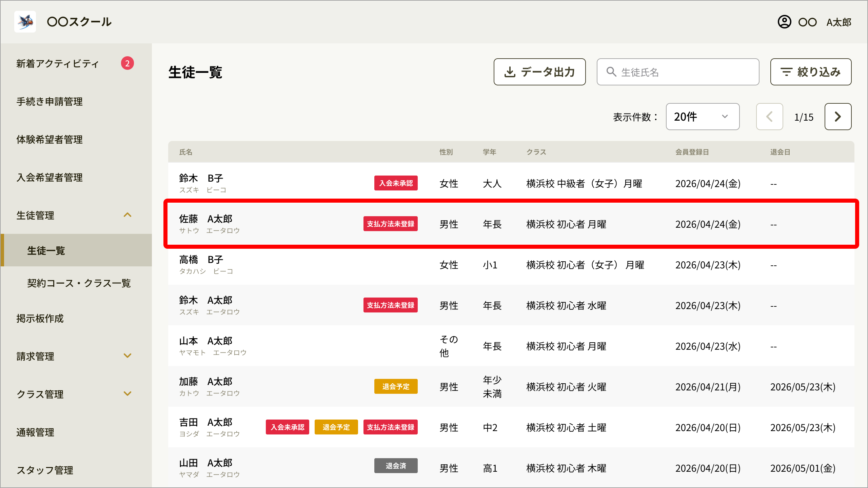The image size is (868, 488).
Task: Open 通報管理 in sidebar
Action: 35,432
